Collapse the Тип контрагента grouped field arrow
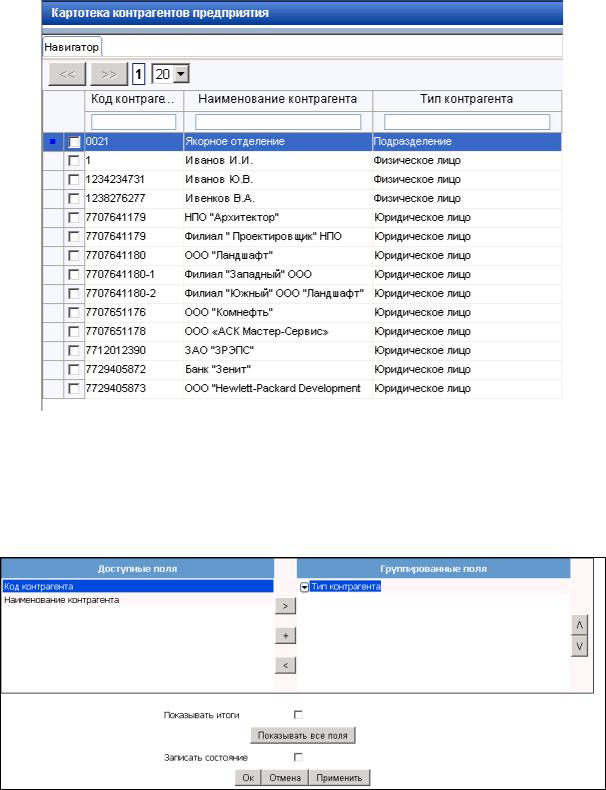Image resolution: width=606 pixels, height=790 pixels. coord(304,587)
